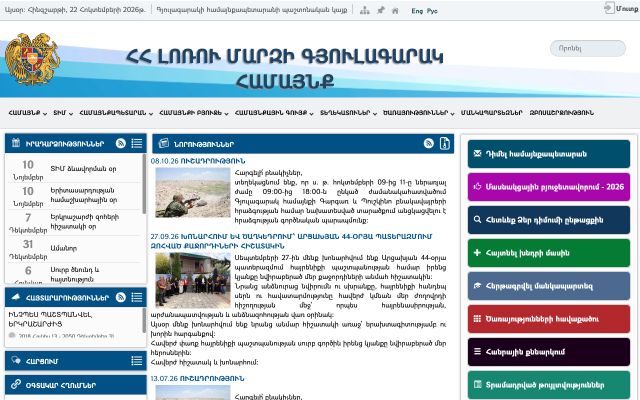
Task: Open RSS feed of Հայտարարություններ panel
Action: (x=120, y=297)
